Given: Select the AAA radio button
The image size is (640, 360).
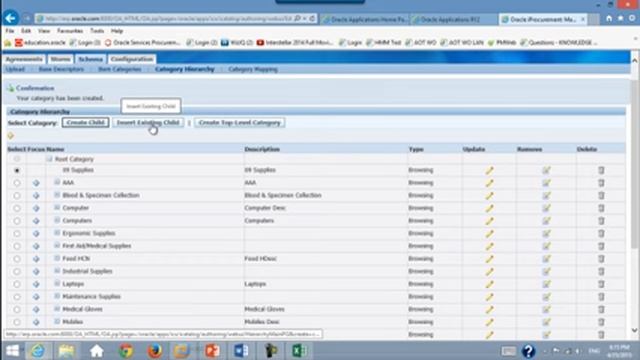Looking at the screenshot, I should (17, 183).
